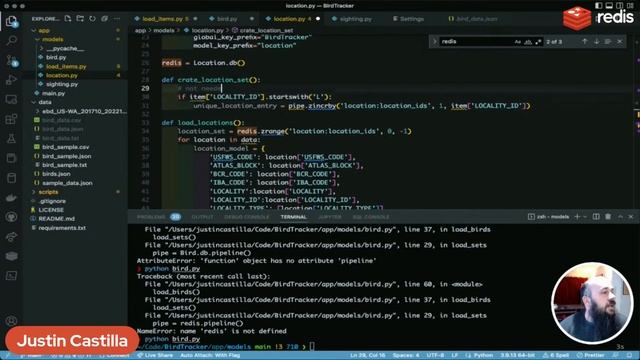Expand the ebd_US-WA folder
640x360 pixels.
point(38,111)
